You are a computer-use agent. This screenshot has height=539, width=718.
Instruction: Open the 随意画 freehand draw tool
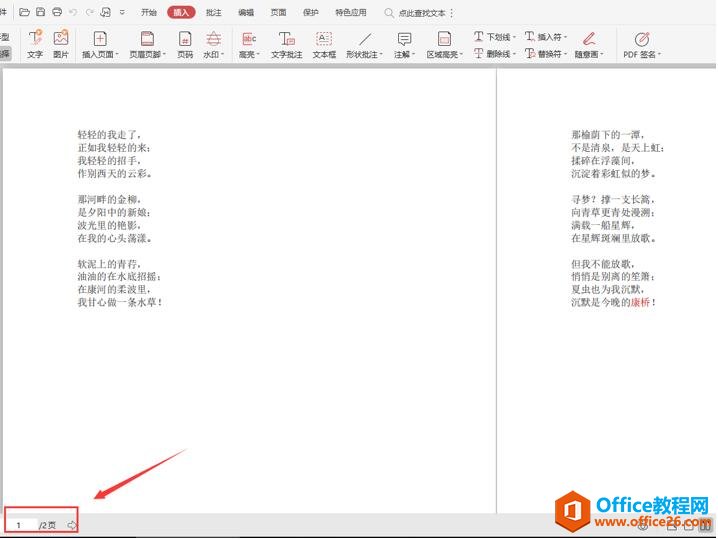(x=589, y=44)
